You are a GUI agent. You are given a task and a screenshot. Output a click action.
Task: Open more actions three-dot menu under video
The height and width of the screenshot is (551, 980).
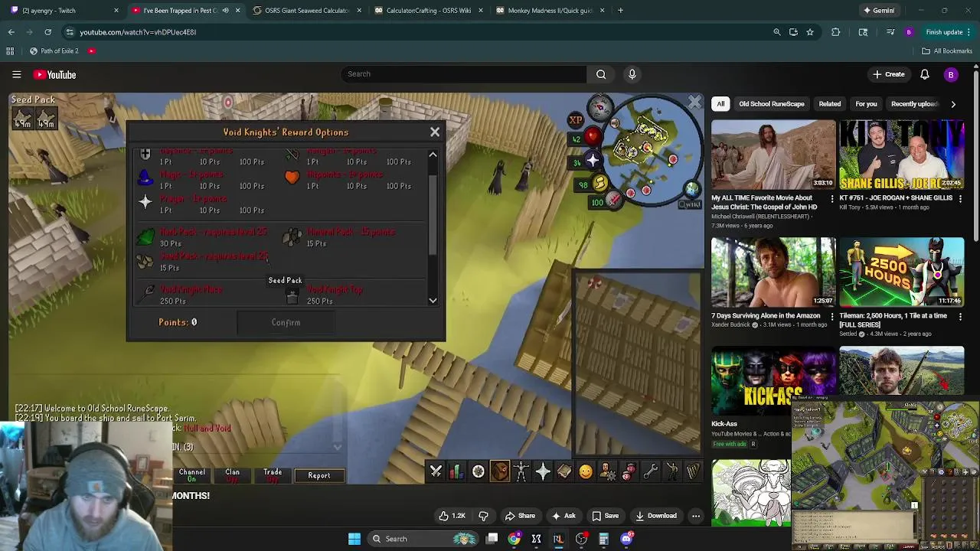[x=696, y=516]
